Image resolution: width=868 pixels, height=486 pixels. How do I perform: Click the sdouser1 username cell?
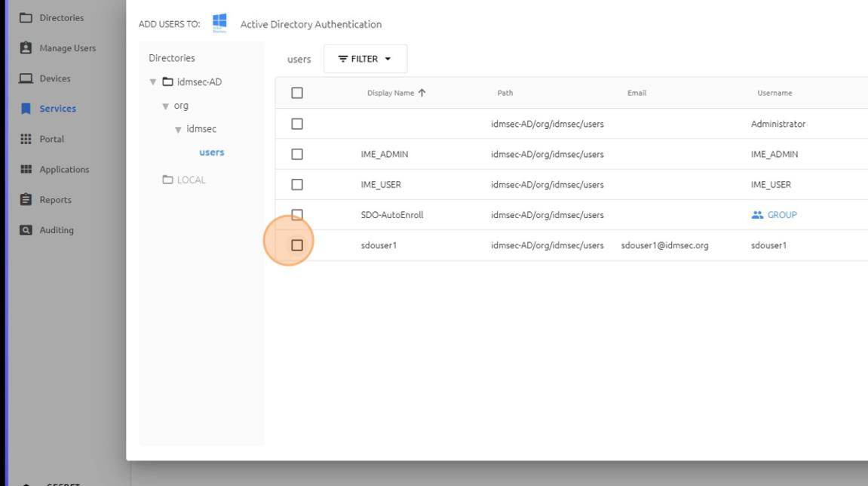pyautogui.click(x=768, y=245)
